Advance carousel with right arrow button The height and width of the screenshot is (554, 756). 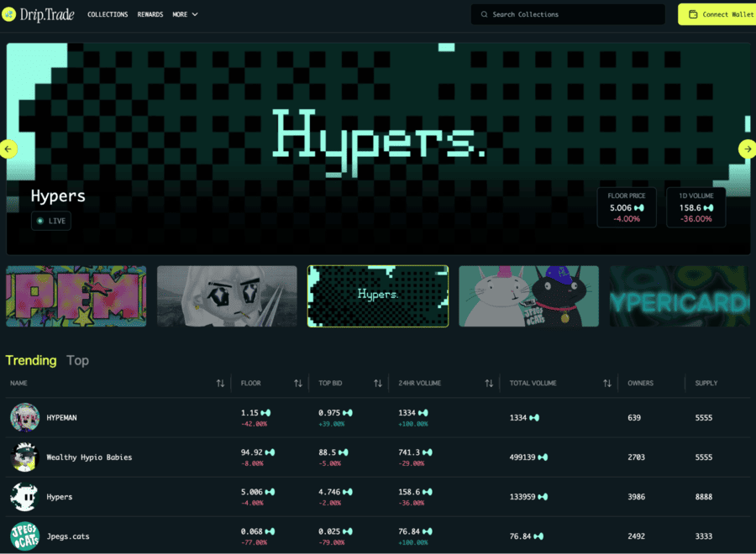coord(747,149)
